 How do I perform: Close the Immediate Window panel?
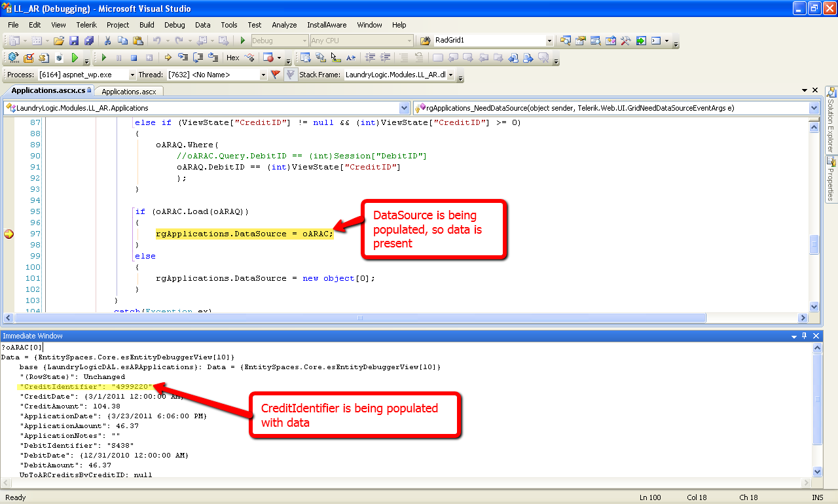pos(816,336)
